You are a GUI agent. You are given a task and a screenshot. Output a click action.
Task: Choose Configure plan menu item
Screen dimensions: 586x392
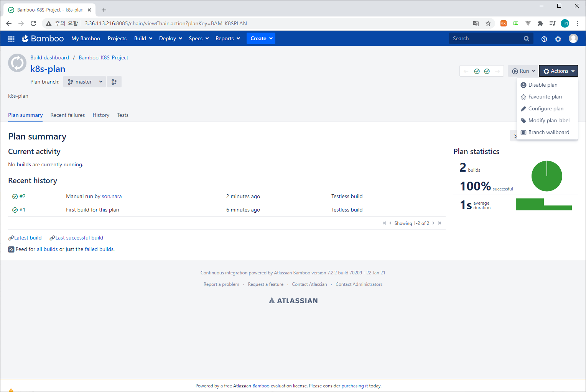pyautogui.click(x=547, y=108)
